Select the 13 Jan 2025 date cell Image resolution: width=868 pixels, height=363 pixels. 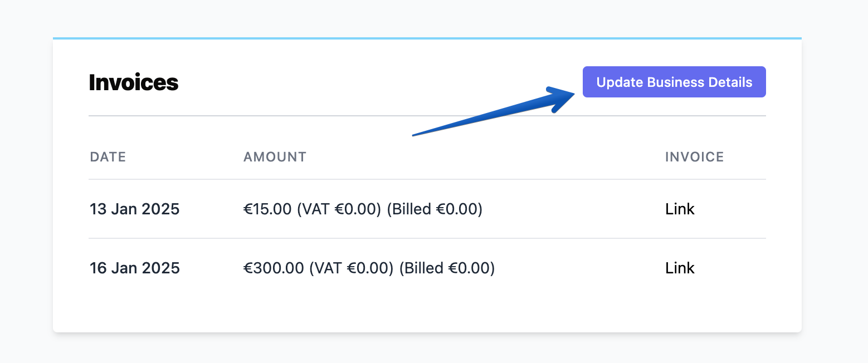pyautogui.click(x=135, y=209)
